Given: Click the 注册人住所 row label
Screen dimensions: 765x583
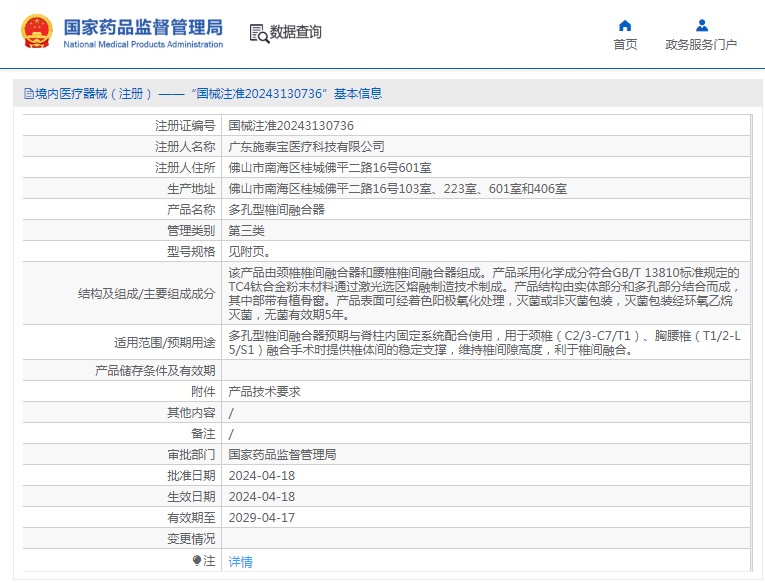Looking at the screenshot, I should pyautogui.click(x=185, y=168).
